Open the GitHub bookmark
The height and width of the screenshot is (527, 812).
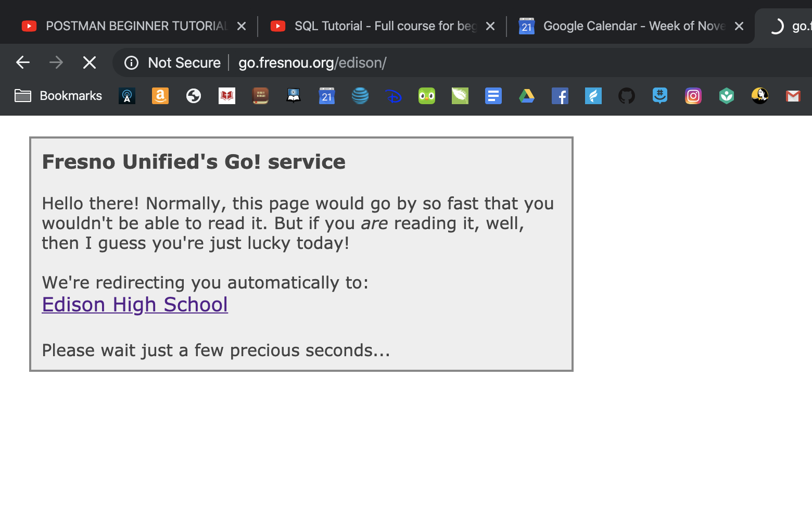coord(626,96)
